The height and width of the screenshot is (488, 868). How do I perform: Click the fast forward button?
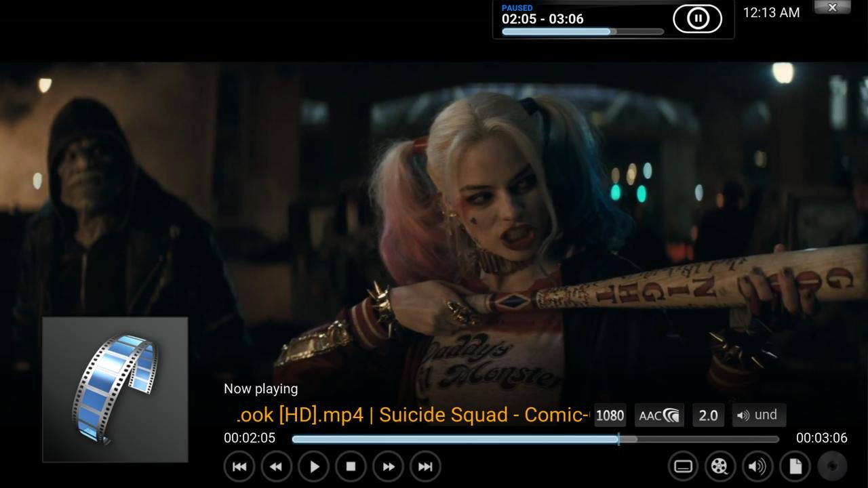[389, 466]
